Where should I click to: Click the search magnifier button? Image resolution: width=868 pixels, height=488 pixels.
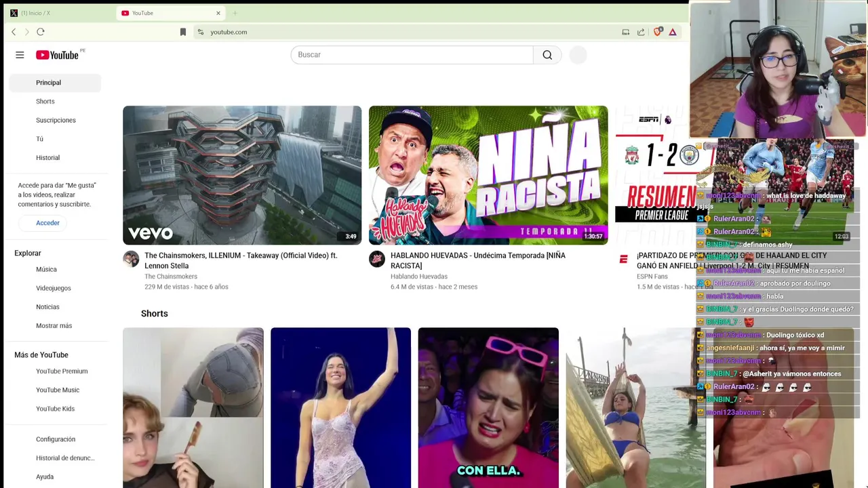click(x=547, y=55)
